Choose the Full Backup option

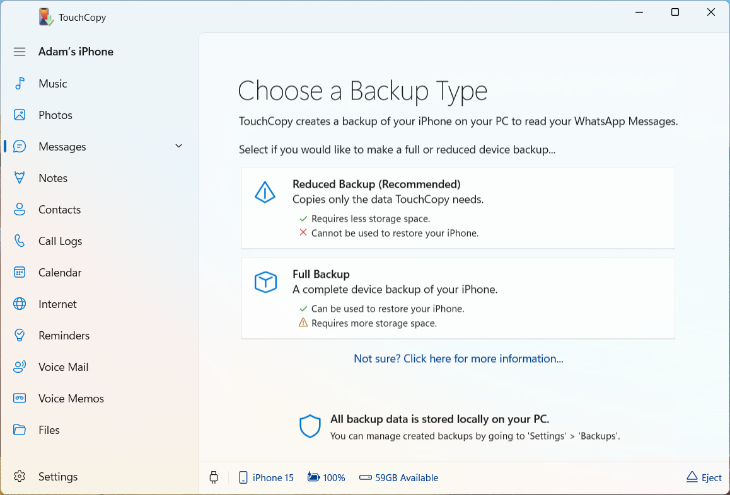(x=458, y=298)
